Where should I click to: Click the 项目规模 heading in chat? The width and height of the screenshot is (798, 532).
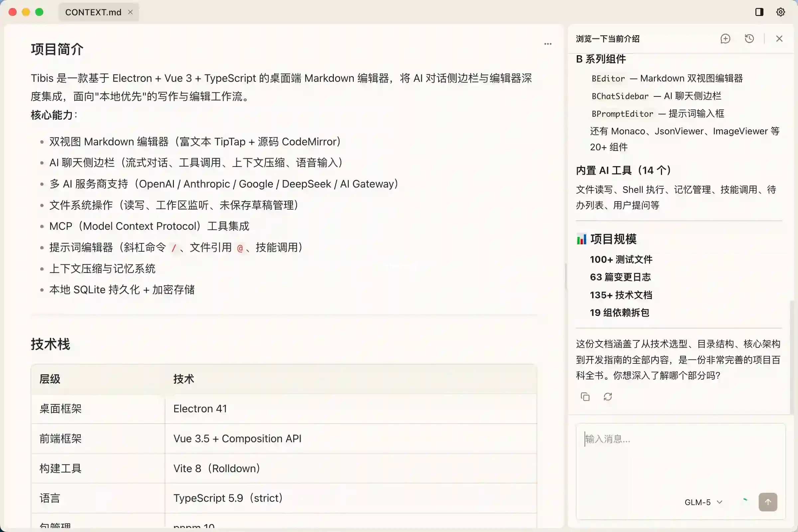(613, 239)
